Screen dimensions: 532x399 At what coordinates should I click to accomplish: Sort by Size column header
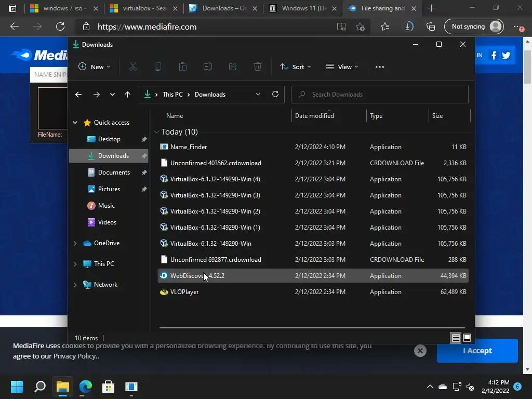click(x=437, y=116)
